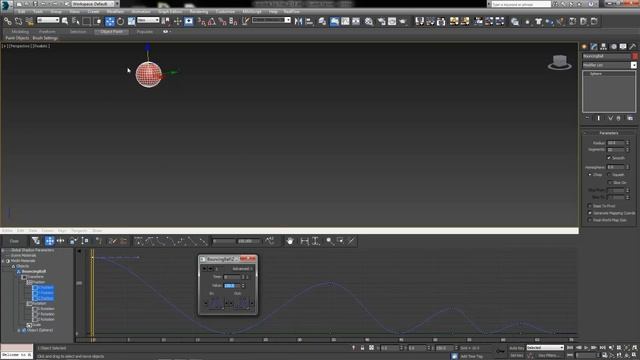Open the Animation menu

click(141, 12)
